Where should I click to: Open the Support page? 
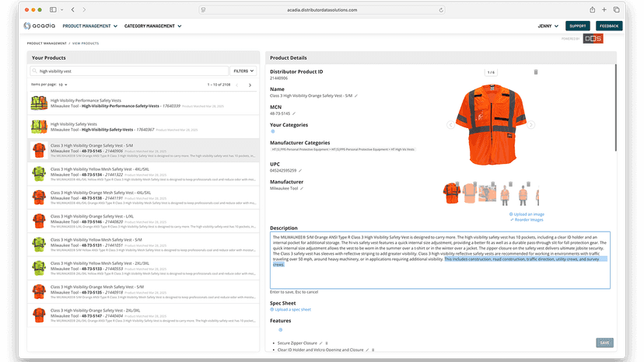tap(577, 26)
